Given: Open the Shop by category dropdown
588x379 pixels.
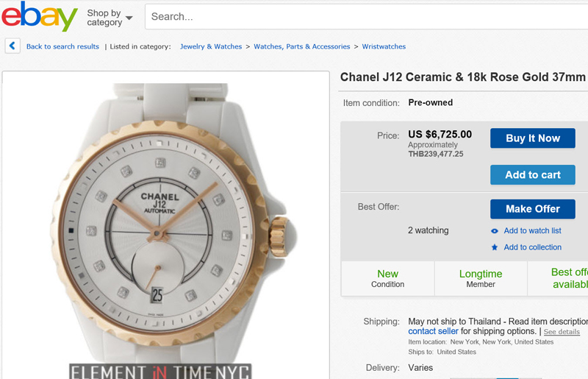Looking at the screenshot, I should pos(110,18).
